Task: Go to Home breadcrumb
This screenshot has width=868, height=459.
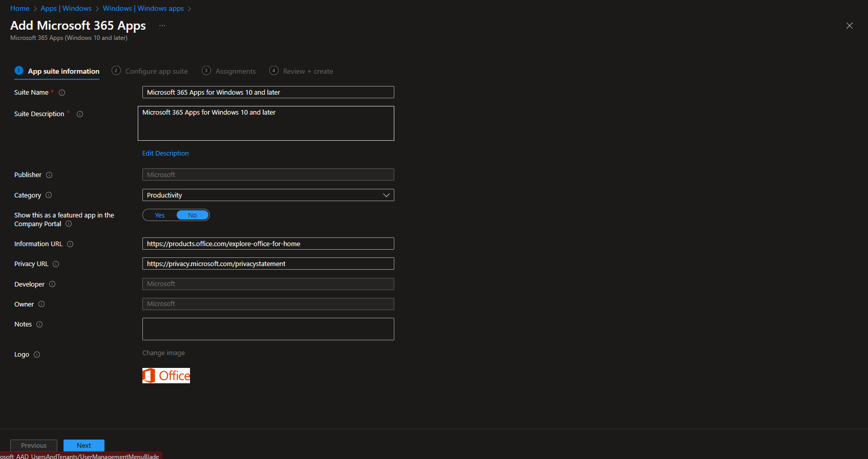Action: point(20,9)
